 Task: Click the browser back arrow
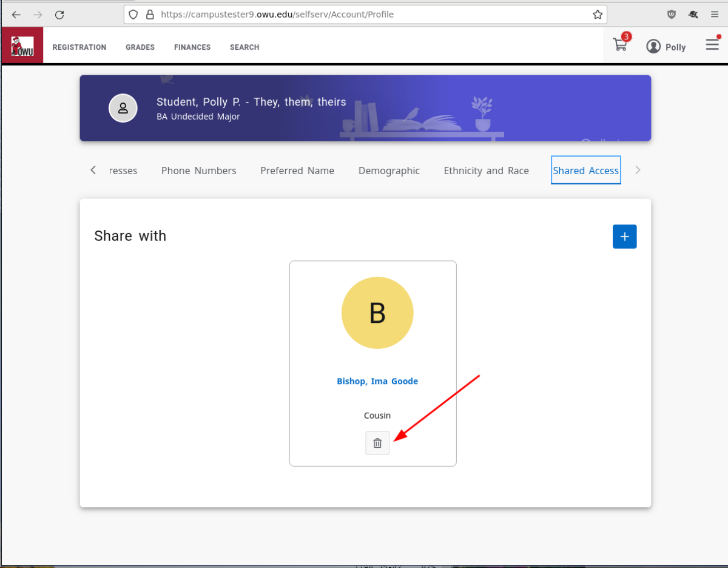tap(16, 15)
